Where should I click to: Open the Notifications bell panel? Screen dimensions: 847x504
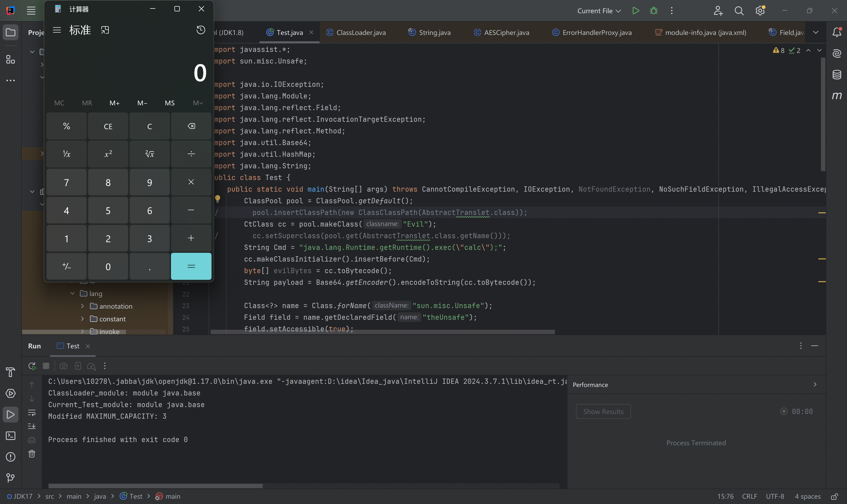coord(837,32)
